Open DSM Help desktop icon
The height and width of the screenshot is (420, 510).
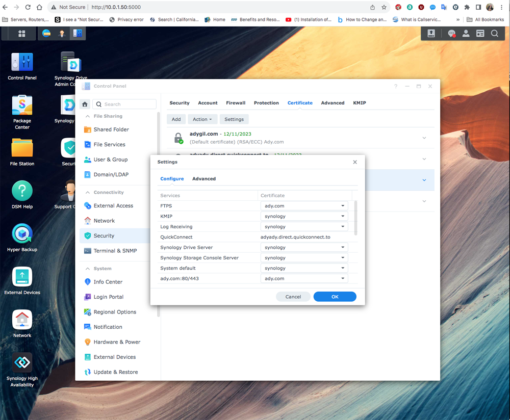coord(22,192)
